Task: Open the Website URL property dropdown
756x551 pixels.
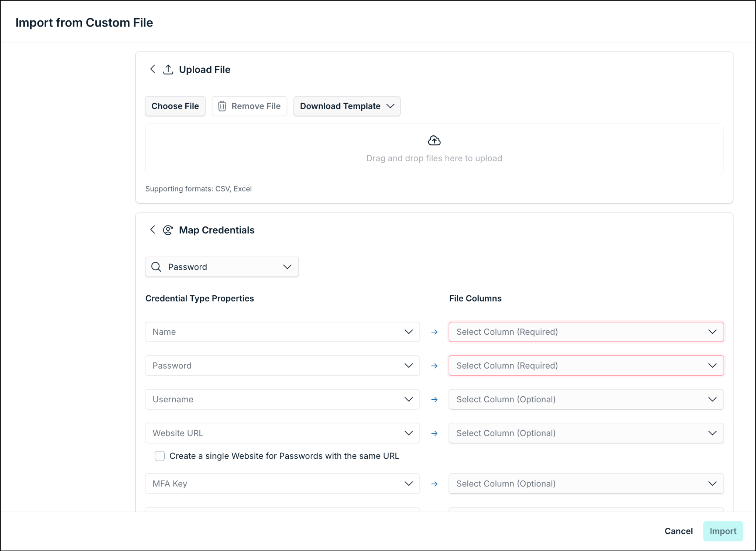Action: 282,433
